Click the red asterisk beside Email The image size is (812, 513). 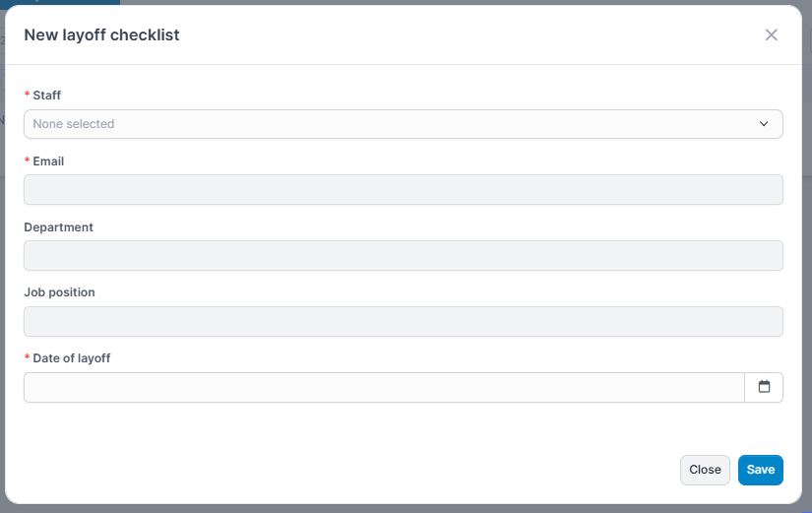point(28,161)
